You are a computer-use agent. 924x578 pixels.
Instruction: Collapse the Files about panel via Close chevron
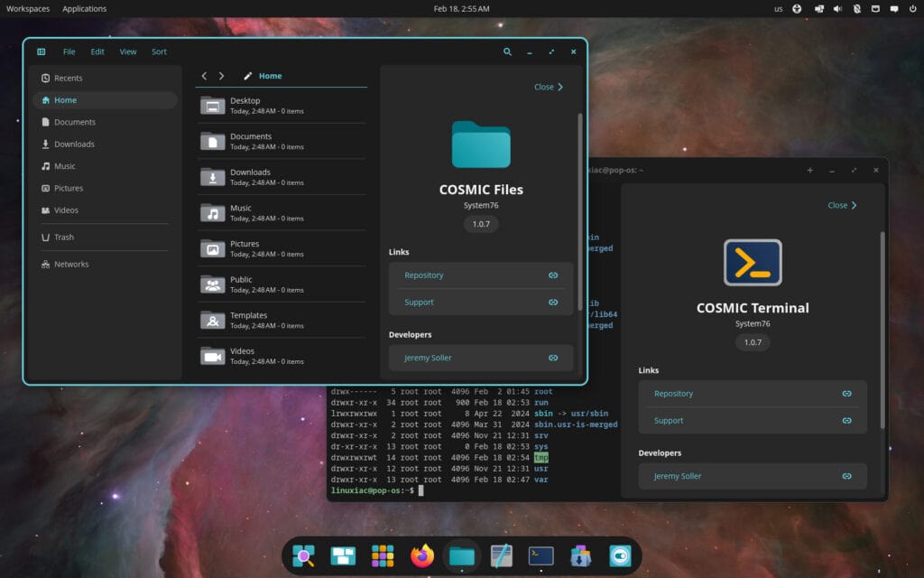click(548, 87)
